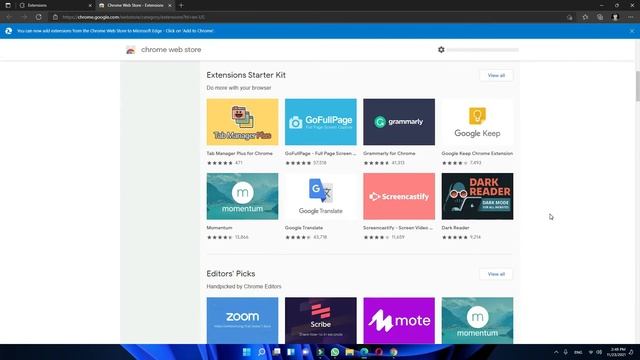This screenshot has height=360, width=640.
Task: Click the lock icon in the address bar
Action: pyautogui.click(x=56, y=17)
